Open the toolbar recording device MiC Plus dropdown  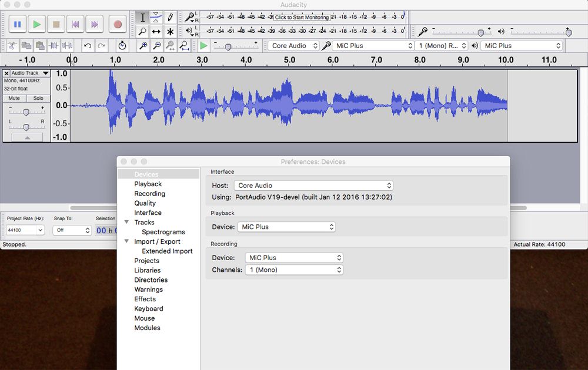click(x=373, y=46)
